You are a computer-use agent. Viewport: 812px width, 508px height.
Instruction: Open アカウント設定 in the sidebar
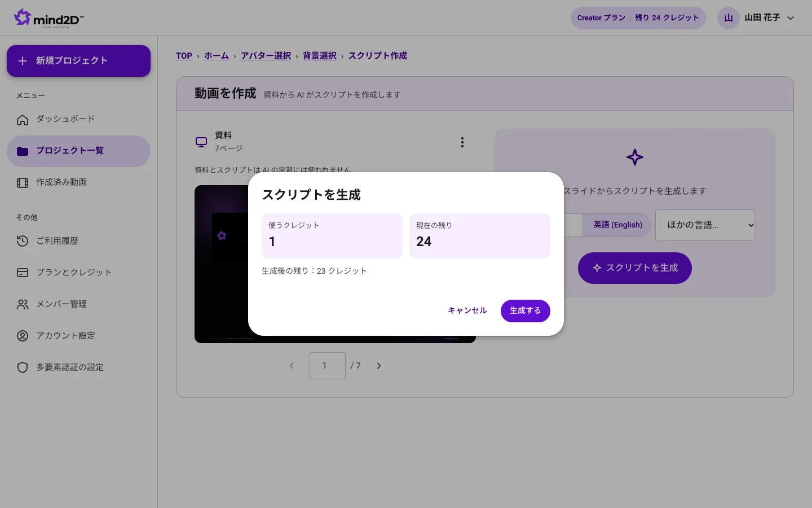coord(78,336)
